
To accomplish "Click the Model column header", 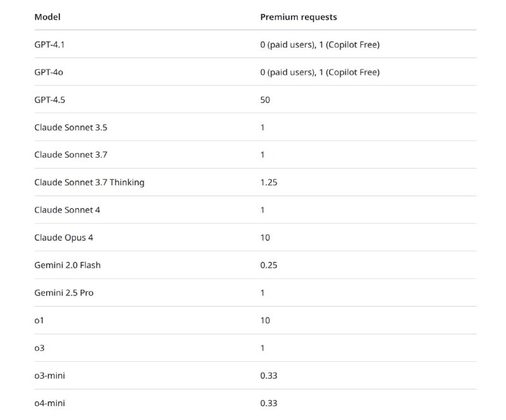I will click(x=47, y=16).
